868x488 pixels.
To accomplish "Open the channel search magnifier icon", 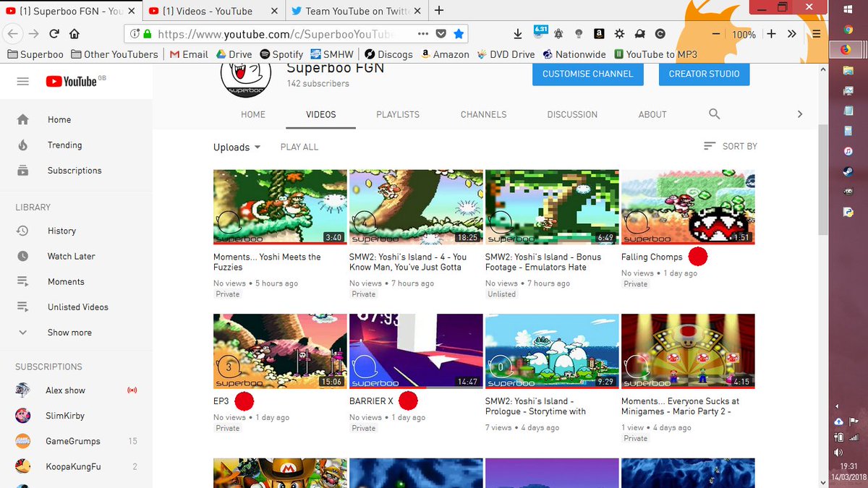I will coord(714,114).
